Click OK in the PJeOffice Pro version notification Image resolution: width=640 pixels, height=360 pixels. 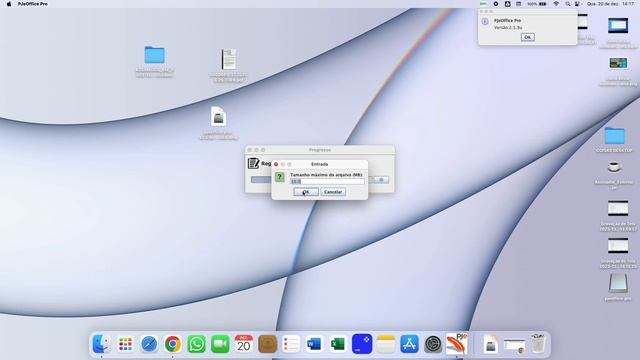coord(527,37)
